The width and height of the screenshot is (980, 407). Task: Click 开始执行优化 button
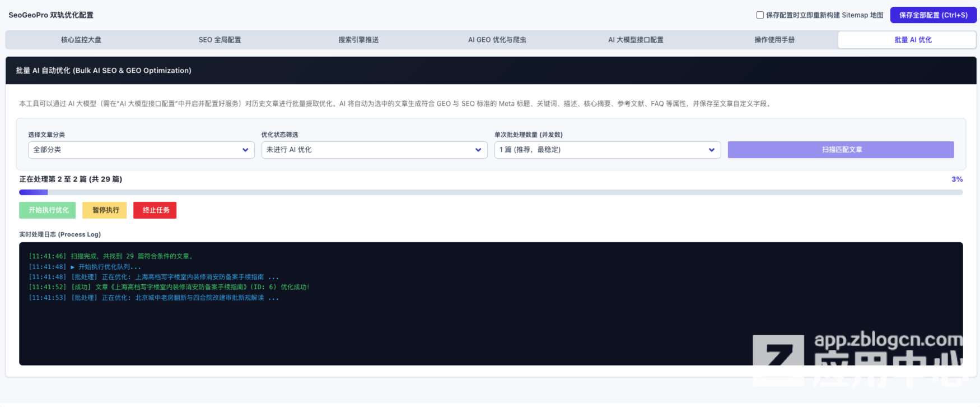(x=48, y=210)
